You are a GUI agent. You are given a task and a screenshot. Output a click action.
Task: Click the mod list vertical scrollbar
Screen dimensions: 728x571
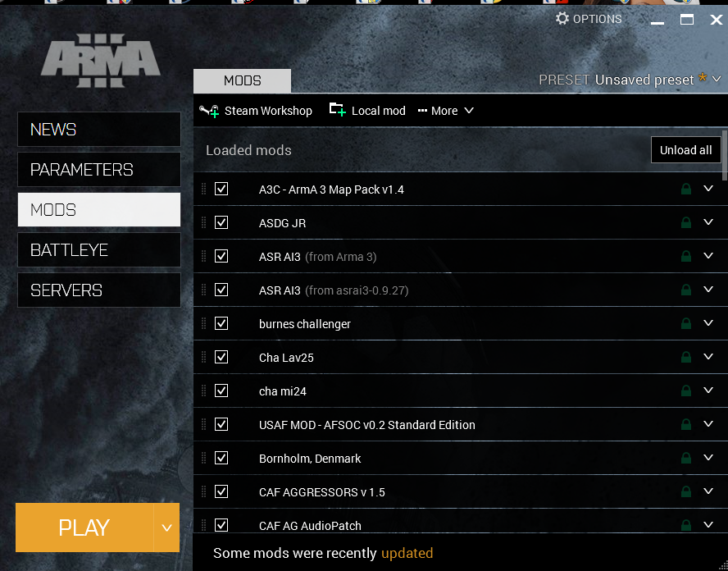725,155
